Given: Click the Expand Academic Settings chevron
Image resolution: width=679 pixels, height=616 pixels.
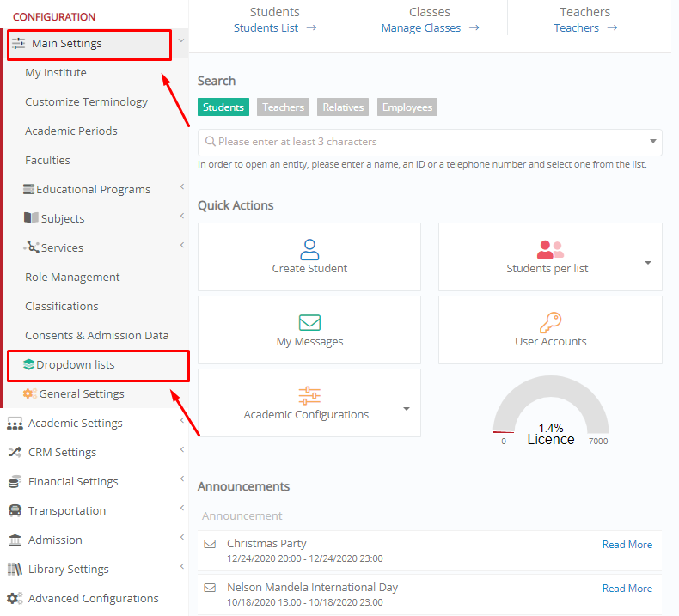Looking at the screenshot, I should point(182,420).
